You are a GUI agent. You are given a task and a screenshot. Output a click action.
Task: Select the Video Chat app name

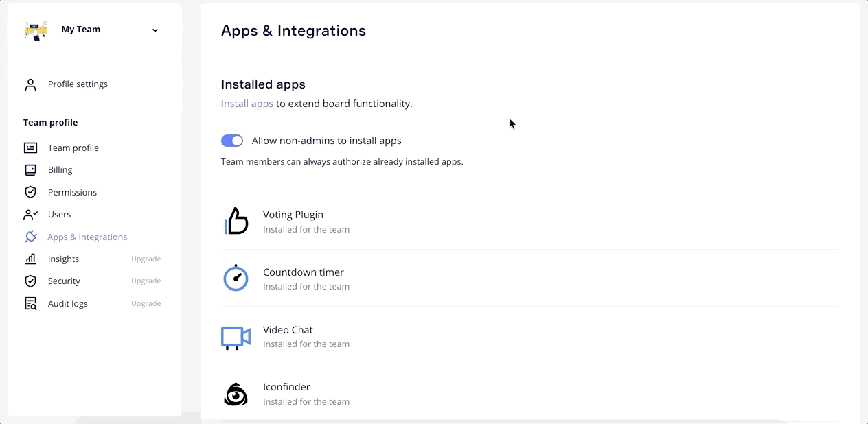click(288, 330)
